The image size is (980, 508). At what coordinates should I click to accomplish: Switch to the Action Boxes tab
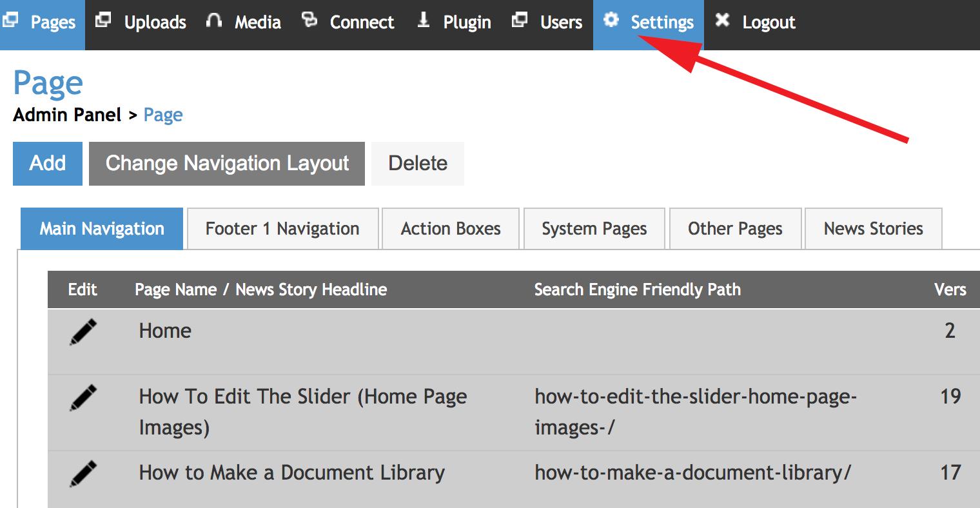point(451,229)
